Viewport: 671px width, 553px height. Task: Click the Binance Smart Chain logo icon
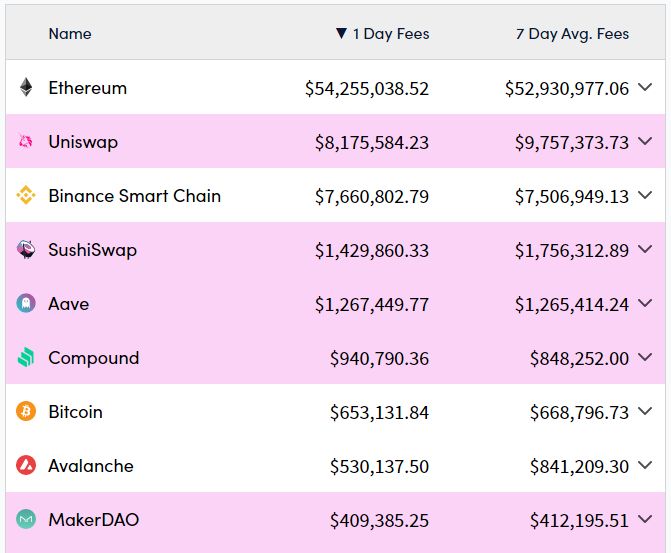(26, 196)
